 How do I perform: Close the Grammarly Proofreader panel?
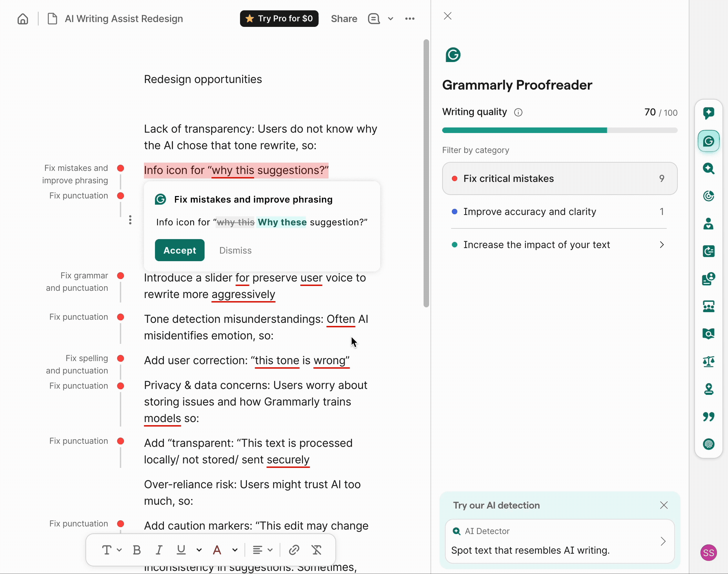(x=448, y=16)
